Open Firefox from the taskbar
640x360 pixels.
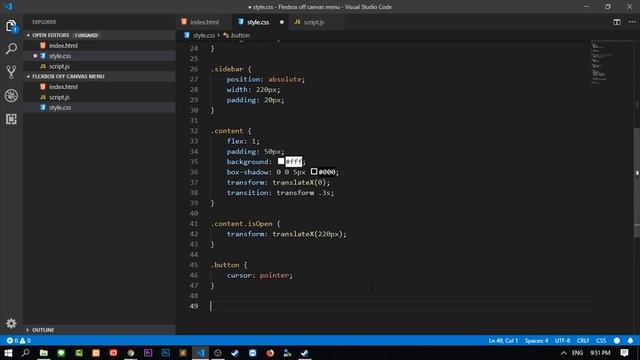[270, 353]
